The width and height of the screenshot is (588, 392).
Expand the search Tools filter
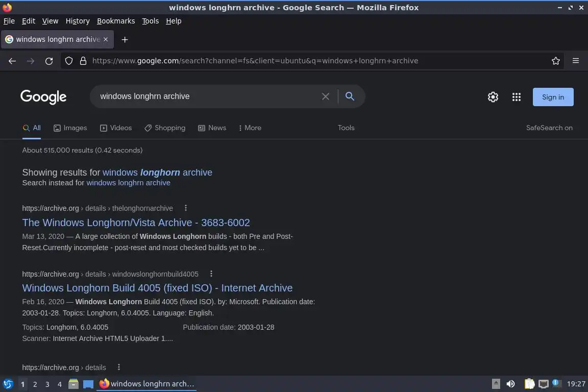coord(346,128)
